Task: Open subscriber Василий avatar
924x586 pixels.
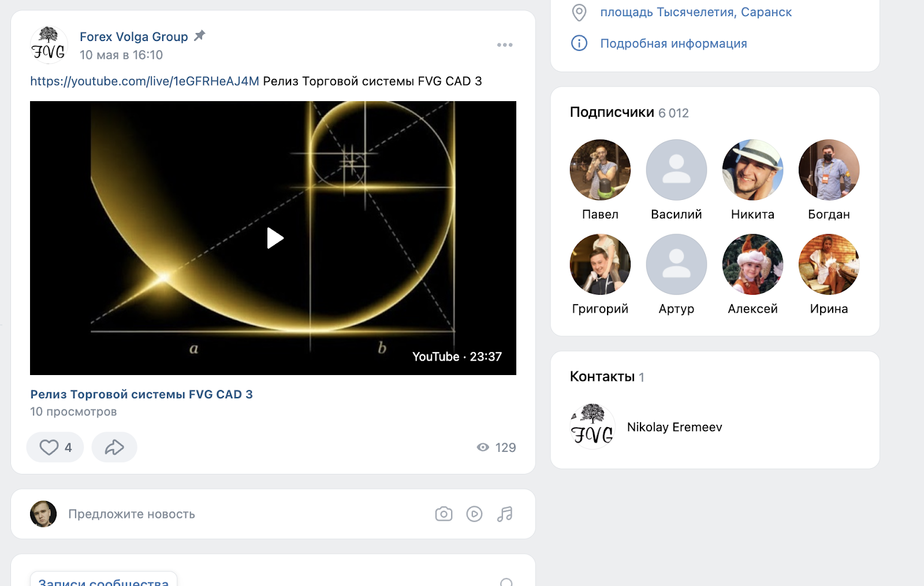Action: point(676,170)
